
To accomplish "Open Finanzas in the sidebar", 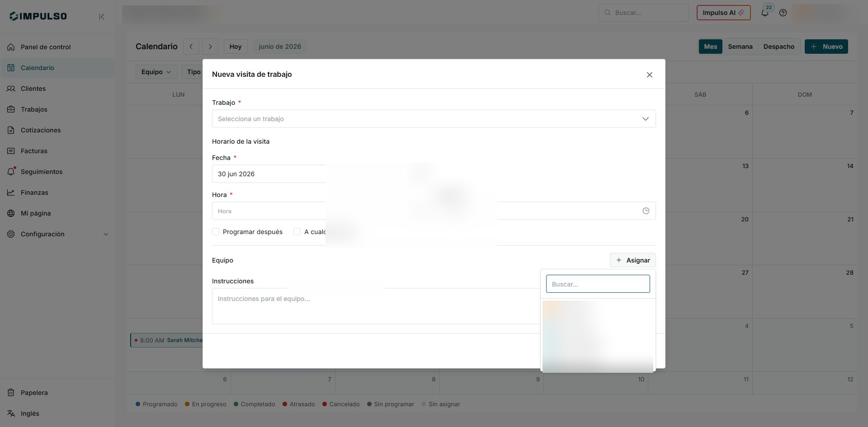I will click(57, 192).
